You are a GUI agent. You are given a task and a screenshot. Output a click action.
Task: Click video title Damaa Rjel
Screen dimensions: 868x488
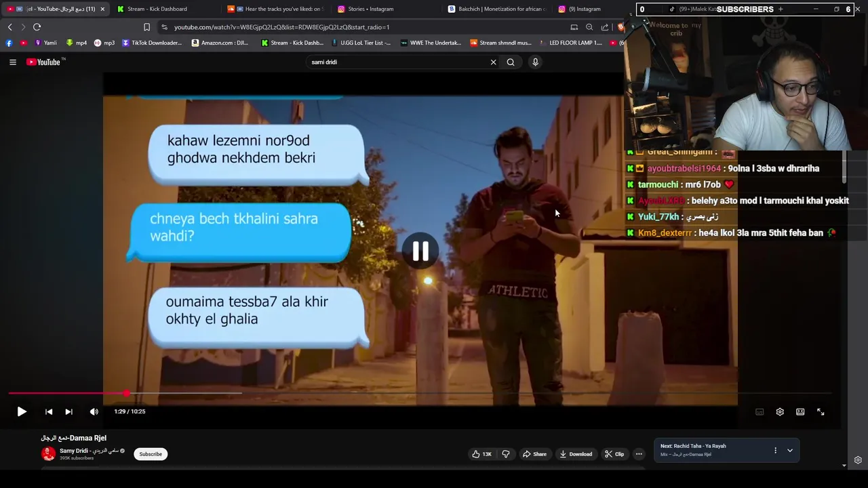(73, 438)
